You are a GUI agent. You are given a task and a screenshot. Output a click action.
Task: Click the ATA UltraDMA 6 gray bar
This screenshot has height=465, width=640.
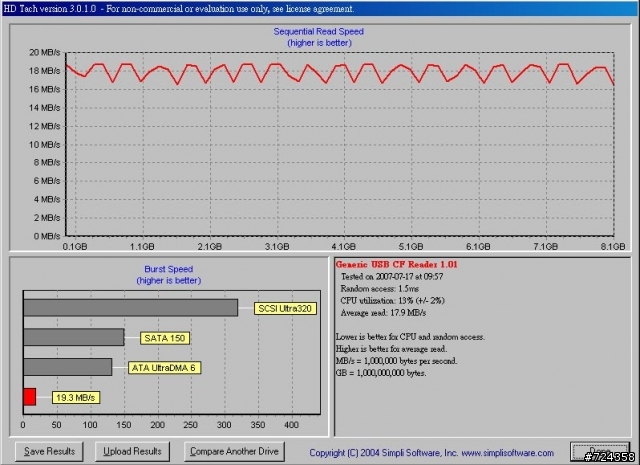68,367
